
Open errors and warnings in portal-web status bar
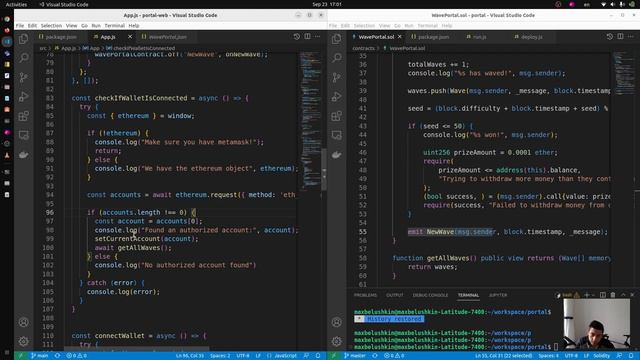coord(76,356)
